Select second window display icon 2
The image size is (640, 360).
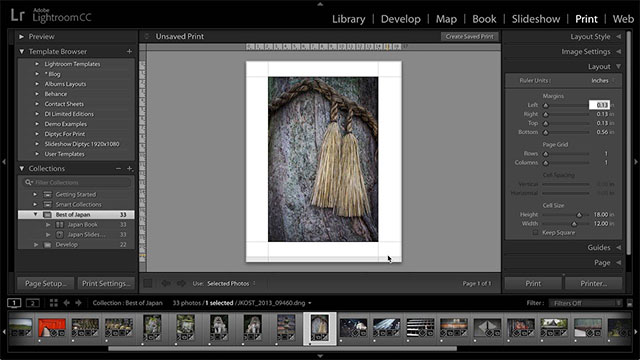click(33, 303)
